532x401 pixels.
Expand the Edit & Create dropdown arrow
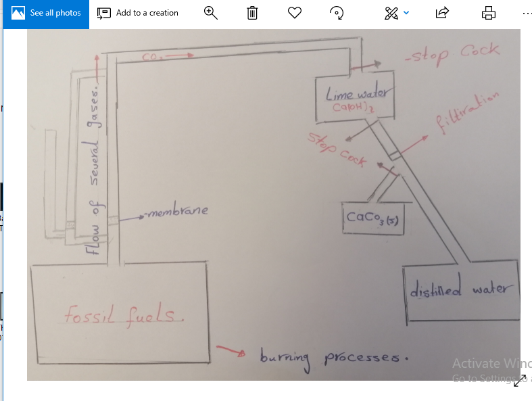[x=406, y=13]
